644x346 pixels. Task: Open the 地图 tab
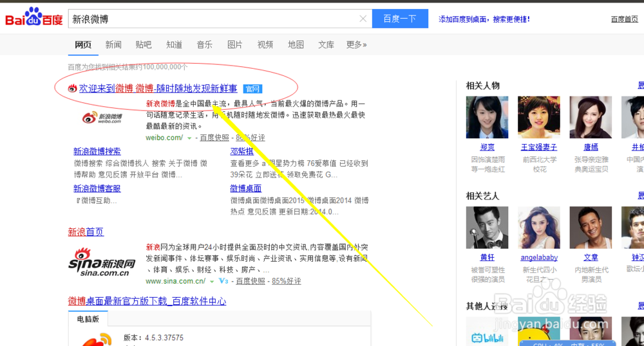click(296, 44)
